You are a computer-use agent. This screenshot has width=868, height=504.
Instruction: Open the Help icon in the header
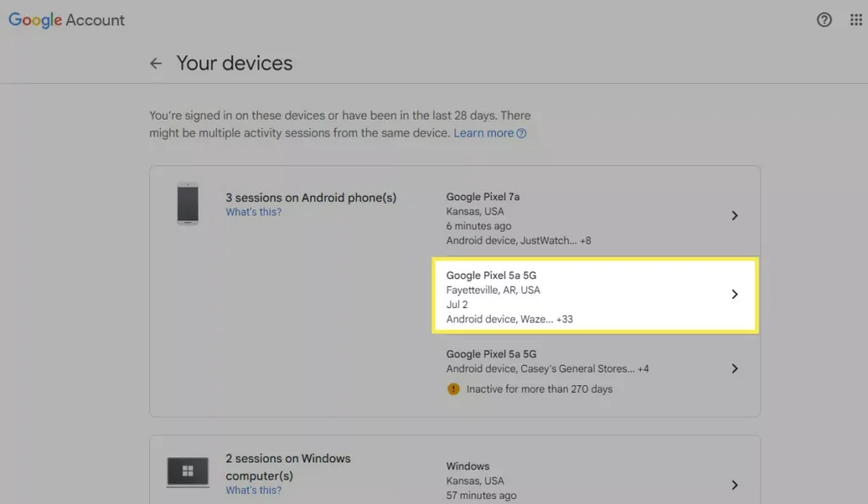(x=824, y=20)
